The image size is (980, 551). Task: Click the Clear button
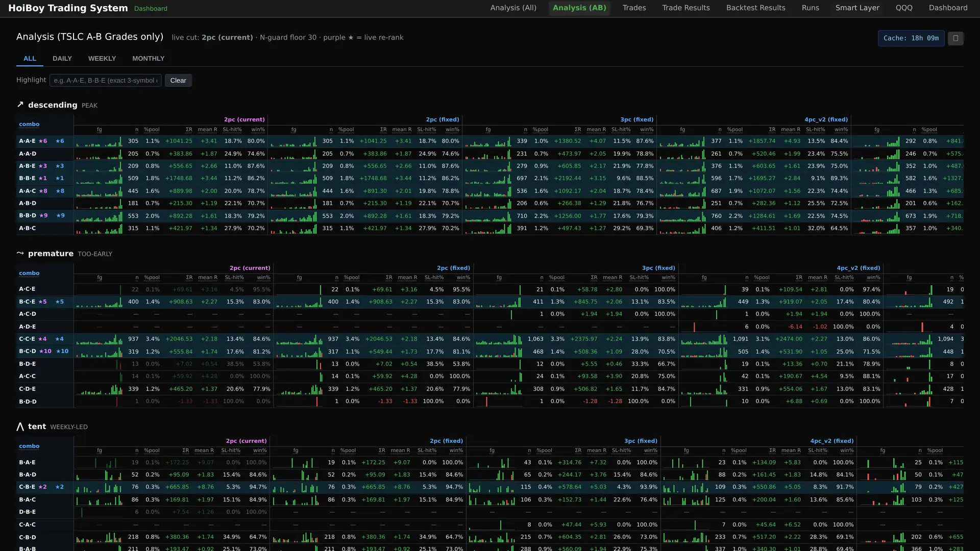(x=178, y=81)
